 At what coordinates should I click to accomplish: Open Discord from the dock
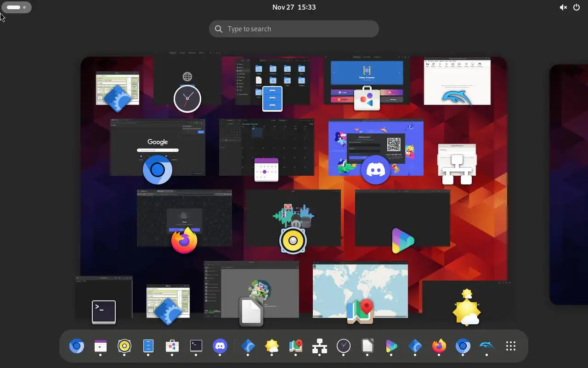pos(220,346)
